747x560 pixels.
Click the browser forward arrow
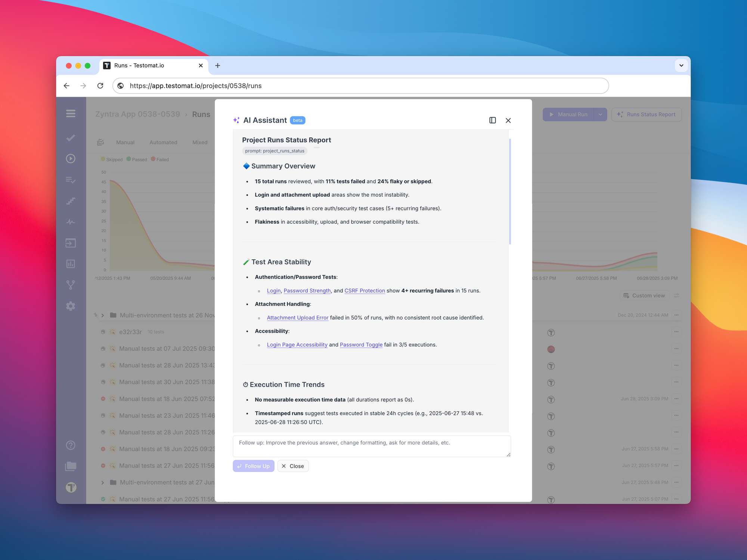tap(83, 86)
